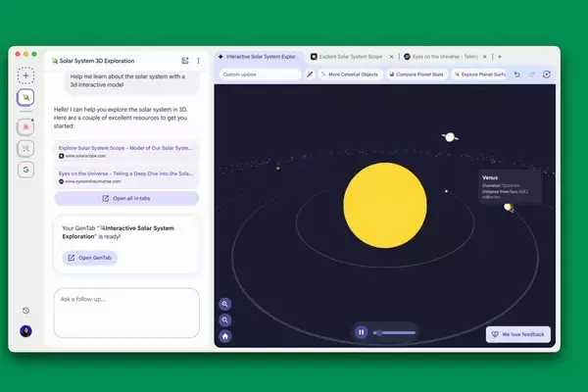Select the Solar System sidebar tab icon
The height and width of the screenshot is (392, 588).
tap(25, 97)
